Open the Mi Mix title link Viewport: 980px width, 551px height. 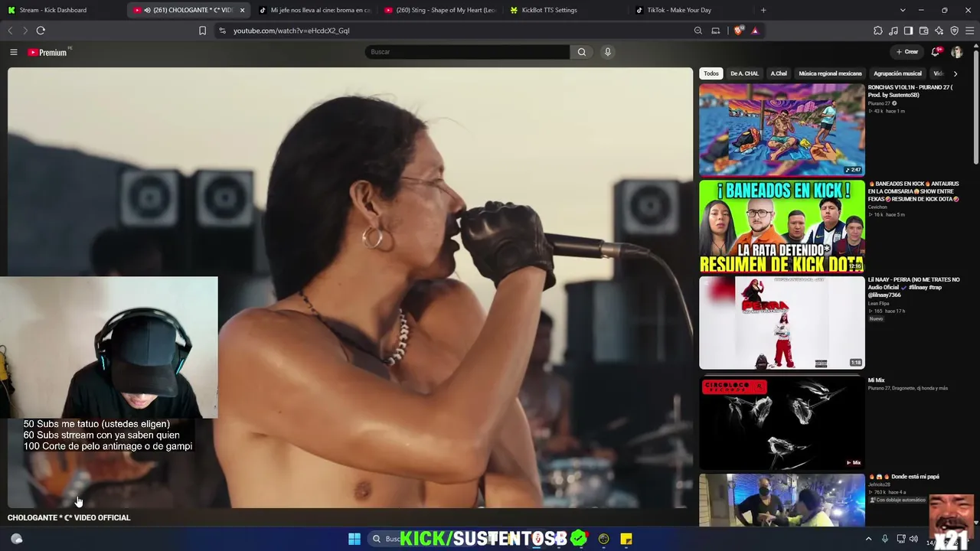coord(876,380)
